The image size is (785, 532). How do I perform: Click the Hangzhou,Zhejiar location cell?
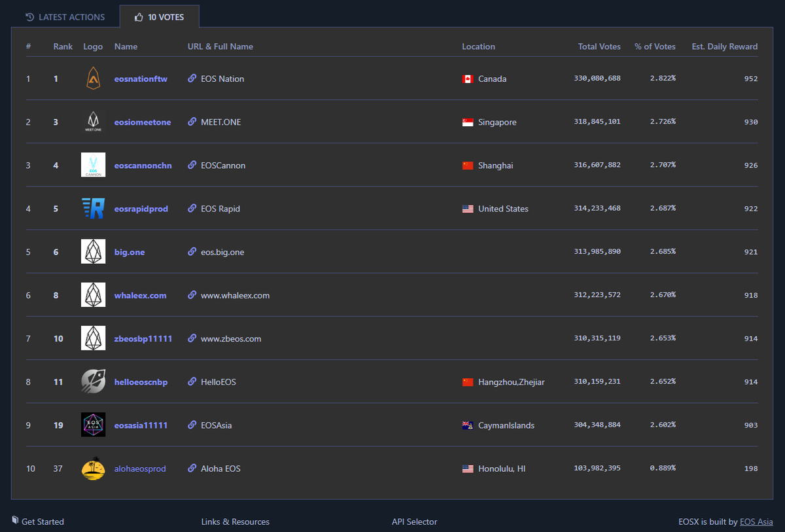pyautogui.click(x=512, y=382)
